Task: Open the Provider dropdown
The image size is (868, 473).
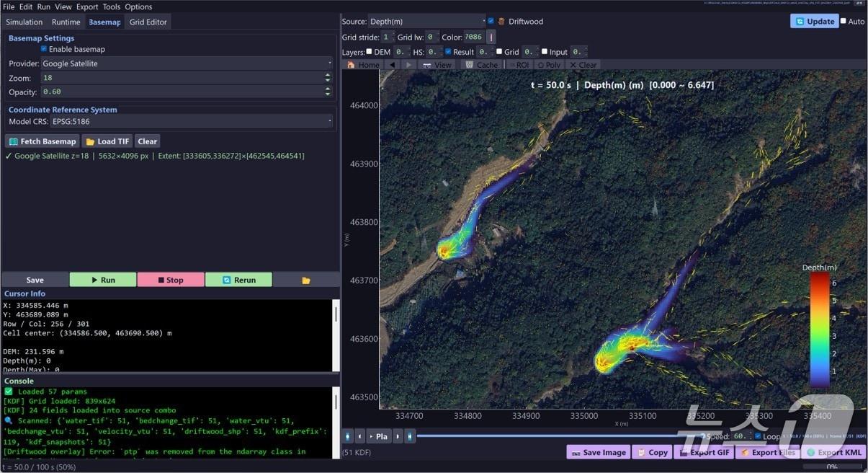Action: coord(187,63)
